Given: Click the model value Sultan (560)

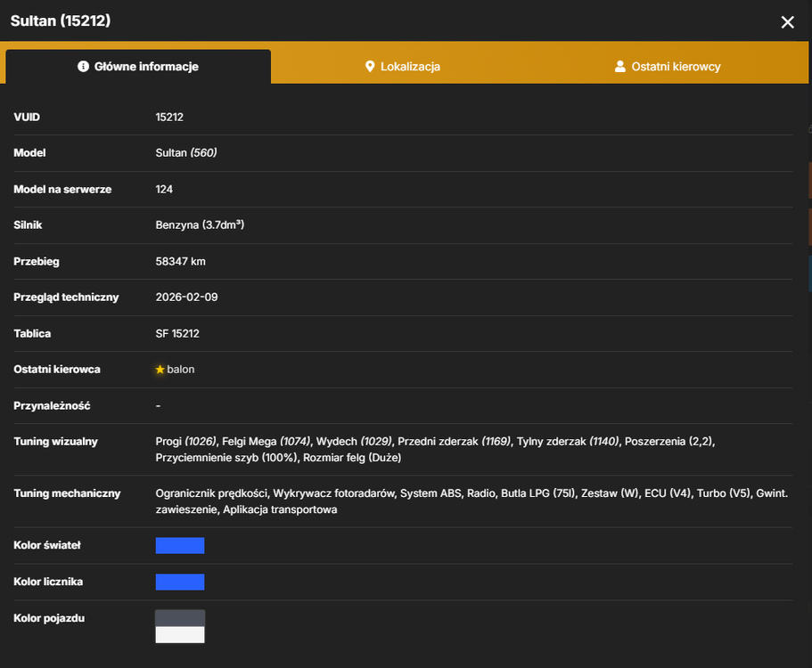Looking at the screenshot, I should click(x=186, y=152).
